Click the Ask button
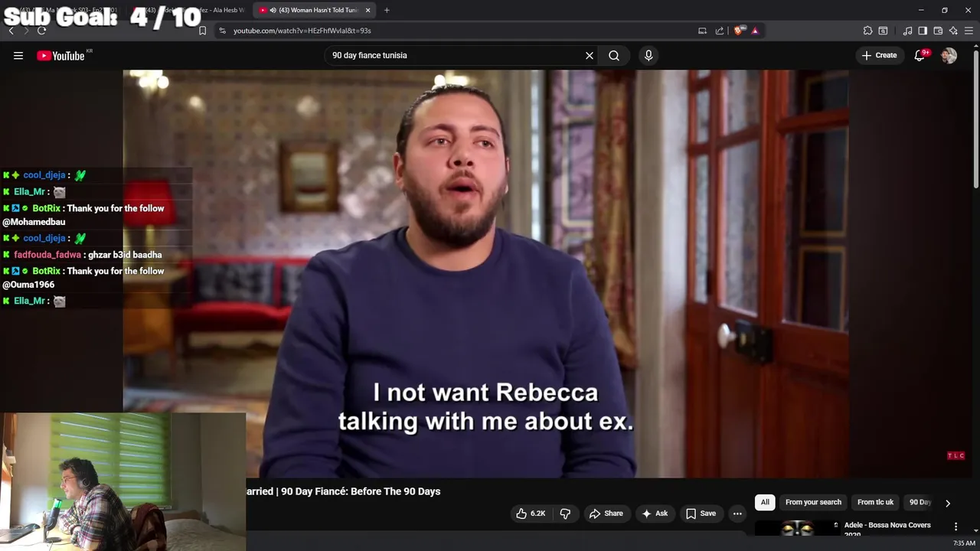 point(655,514)
